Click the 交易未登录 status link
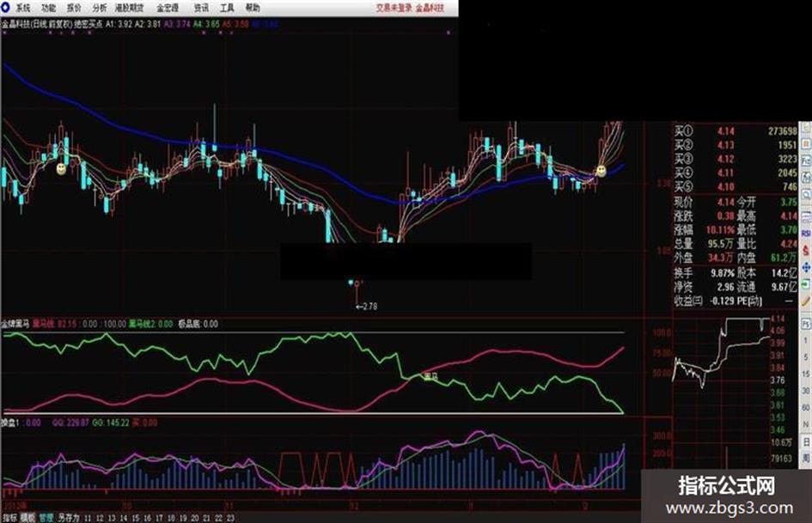The height and width of the screenshot is (523, 812). [x=394, y=8]
